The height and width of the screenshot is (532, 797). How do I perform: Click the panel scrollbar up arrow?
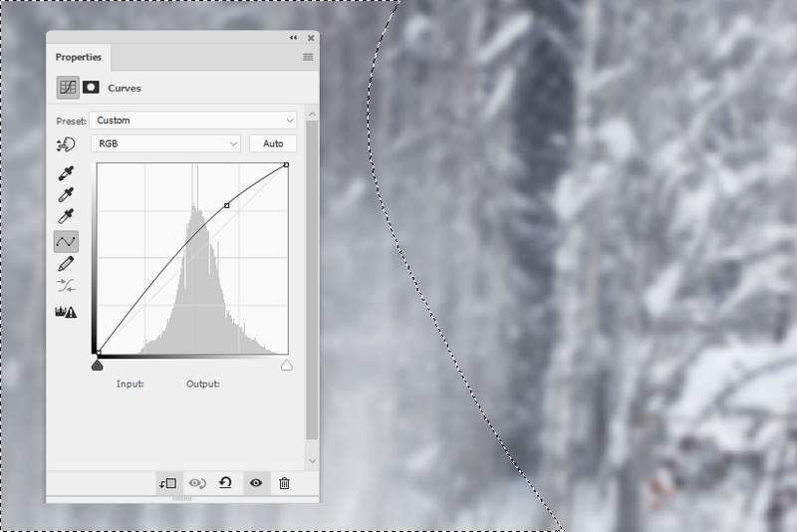(x=312, y=115)
